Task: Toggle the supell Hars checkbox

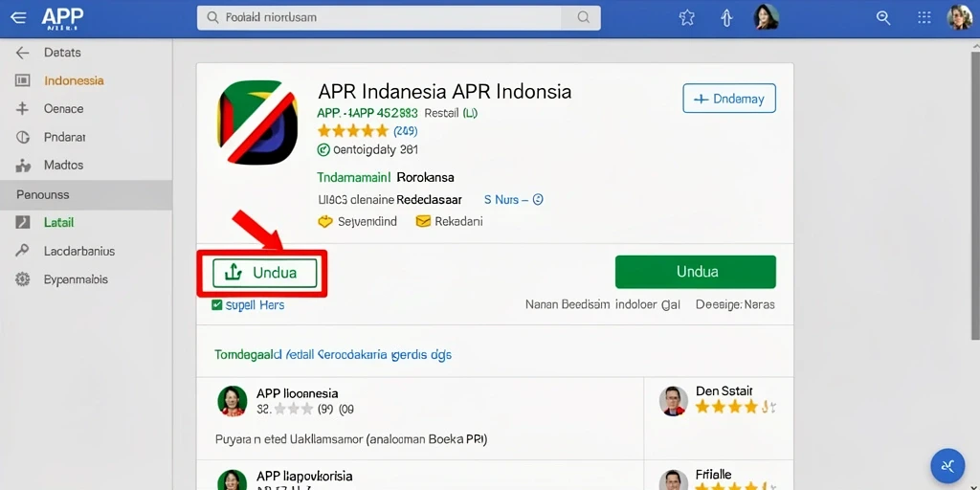Action: coord(217,305)
